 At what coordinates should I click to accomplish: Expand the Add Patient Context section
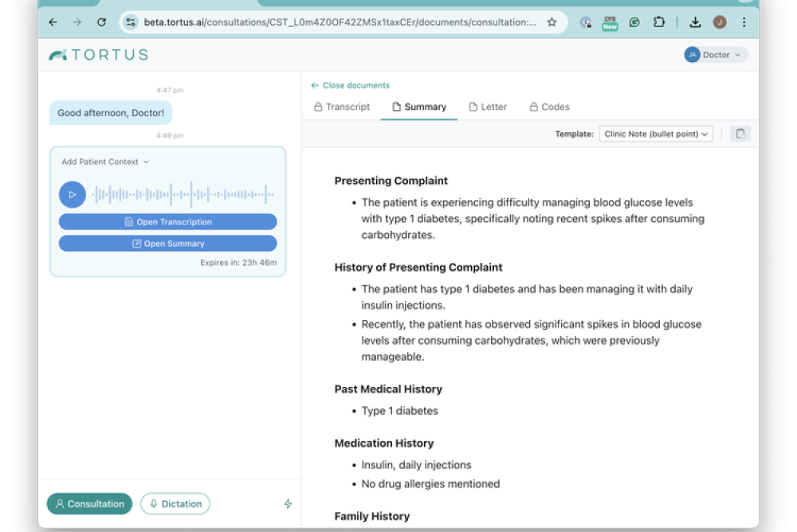point(105,162)
